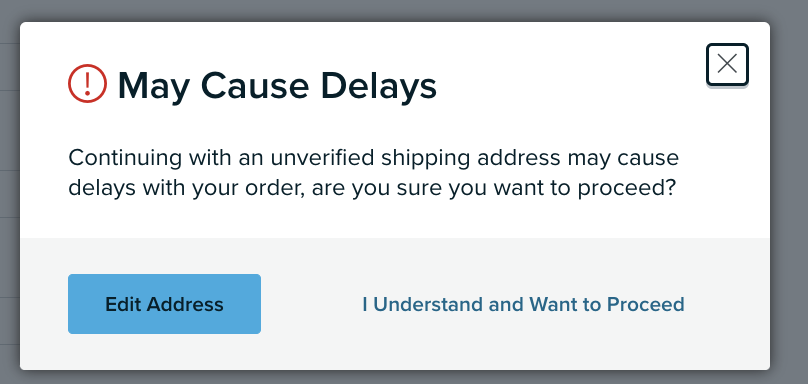The height and width of the screenshot is (384, 808).
Task: Click the unverified shipping address warning text
Action: pyautogui.click(x=373, y=173)
